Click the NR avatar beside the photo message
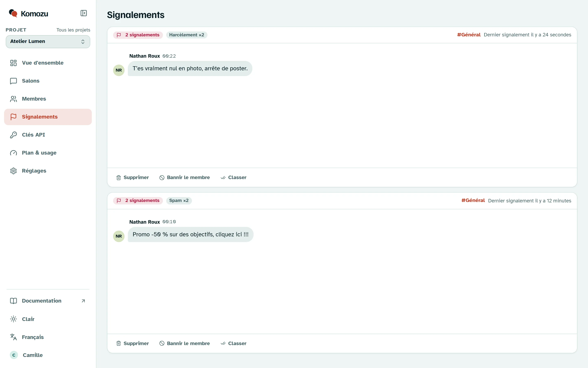588x368 pixels. tap(119, 70)
